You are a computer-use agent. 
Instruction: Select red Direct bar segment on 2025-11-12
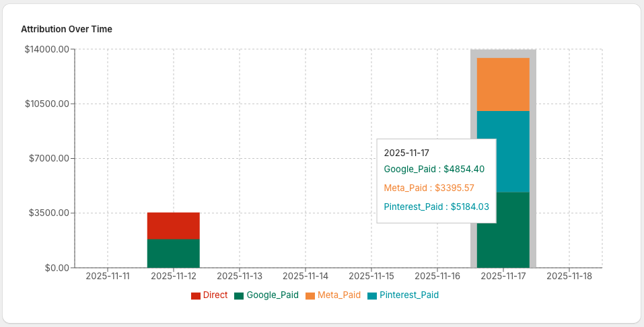[x=174, y=225]
